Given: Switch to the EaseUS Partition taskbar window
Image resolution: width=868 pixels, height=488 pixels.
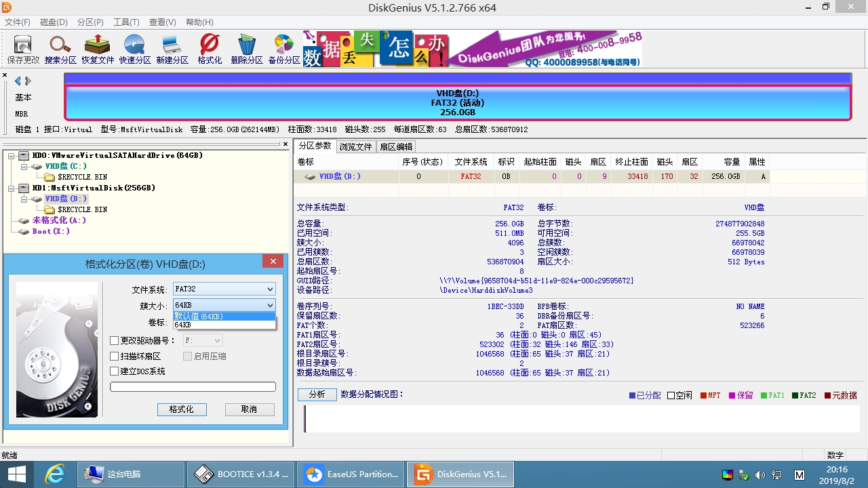Looking at the screenshot, I should click(x=351, y=474).
